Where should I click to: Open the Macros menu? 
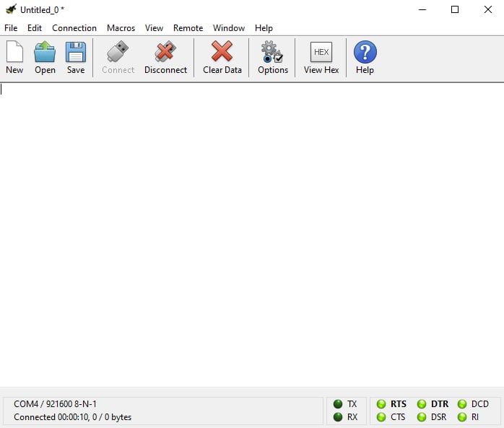(x=121, y=28)
